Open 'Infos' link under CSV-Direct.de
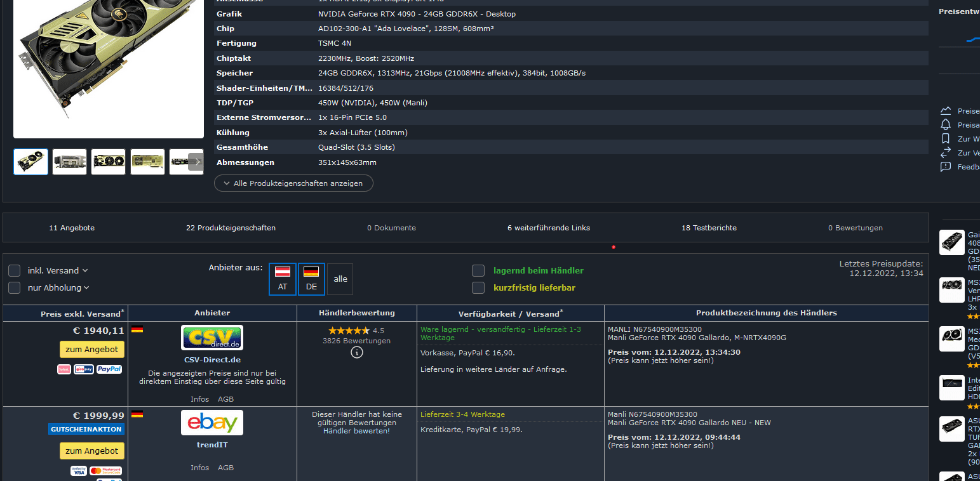 [199, 399]
